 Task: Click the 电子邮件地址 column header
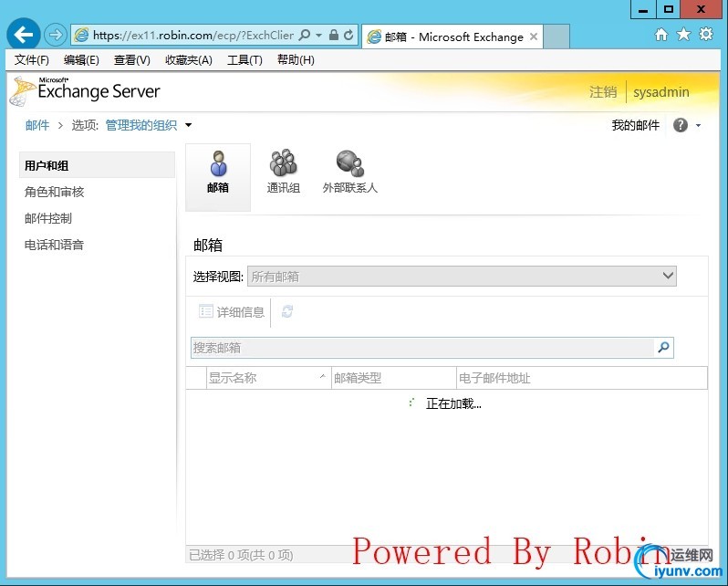582,378
